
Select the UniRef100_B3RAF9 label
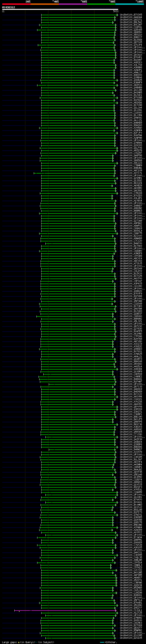tap(131, 82)
